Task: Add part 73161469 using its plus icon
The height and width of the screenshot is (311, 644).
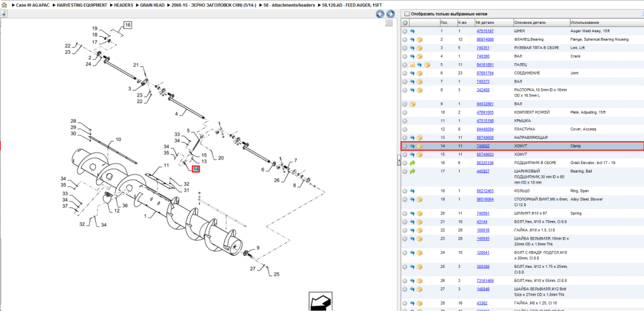Action: click(405, 281)
